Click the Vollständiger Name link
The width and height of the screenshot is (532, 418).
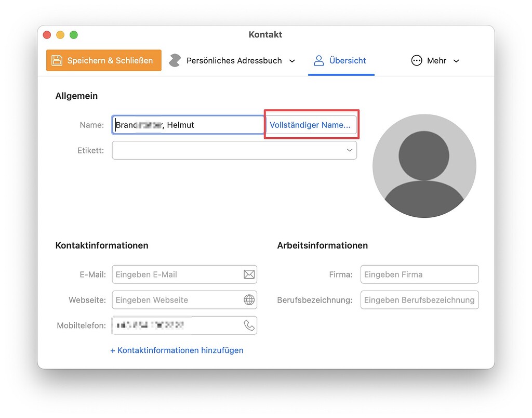[310, 124]
